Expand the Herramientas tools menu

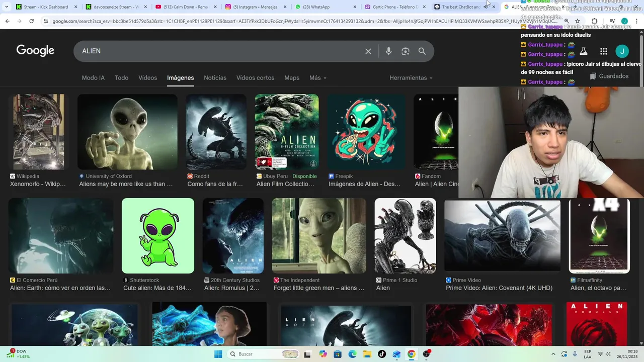point(411,78)
